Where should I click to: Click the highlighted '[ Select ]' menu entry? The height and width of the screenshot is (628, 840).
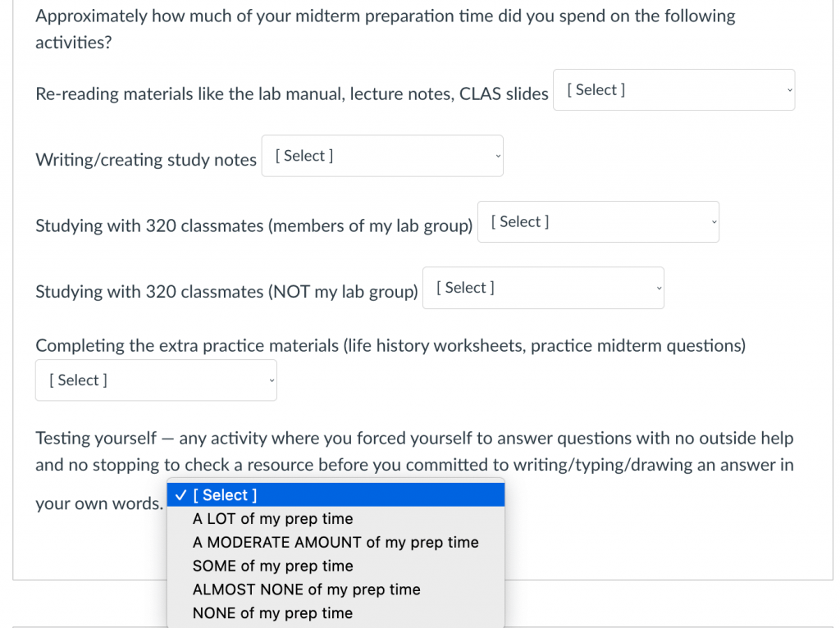point(336,495)
